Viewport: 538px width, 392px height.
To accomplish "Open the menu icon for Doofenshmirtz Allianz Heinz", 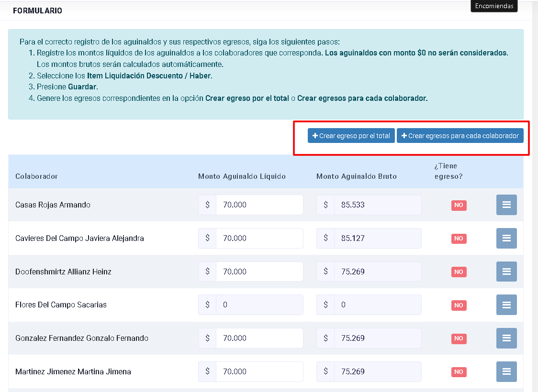I will 506,272.
